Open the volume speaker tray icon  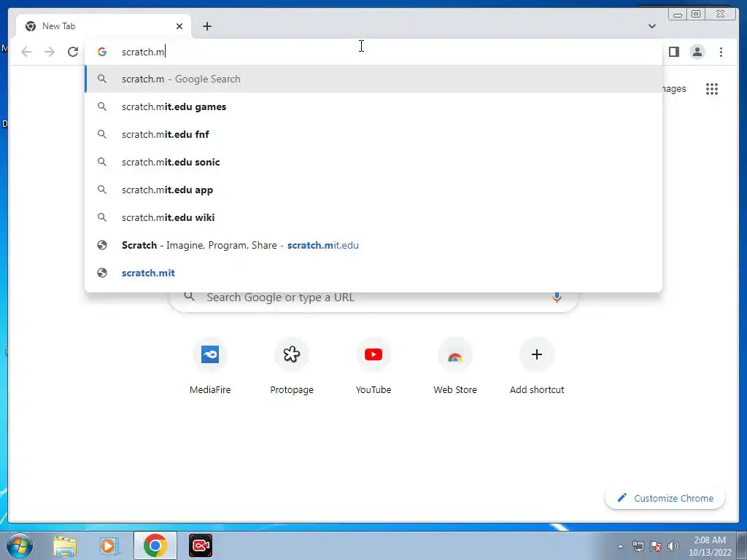point(673,546)
